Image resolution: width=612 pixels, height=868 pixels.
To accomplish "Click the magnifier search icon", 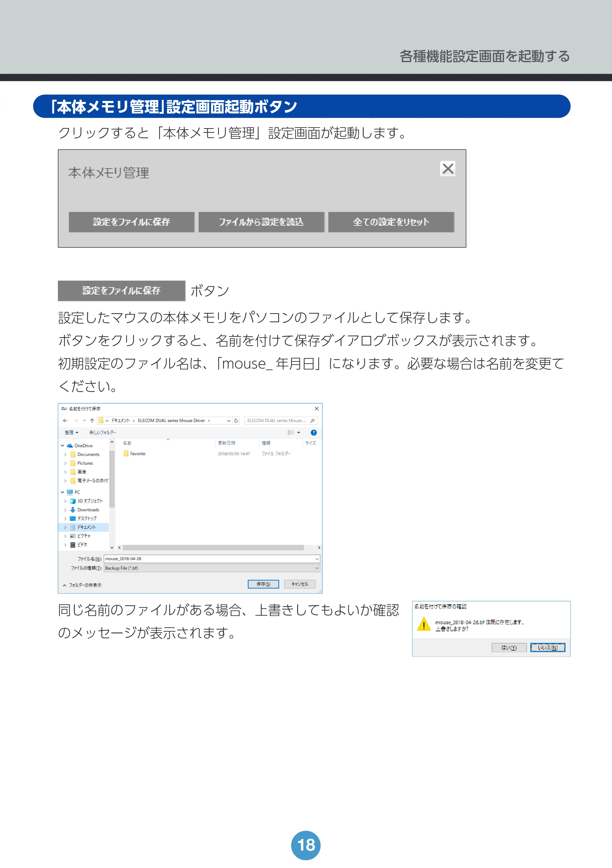I will [312, 421].
